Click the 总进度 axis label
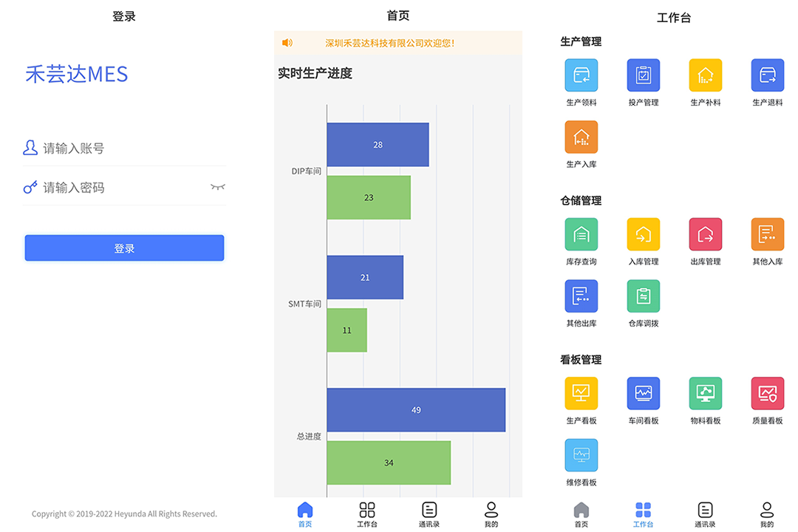 [309, 436]
